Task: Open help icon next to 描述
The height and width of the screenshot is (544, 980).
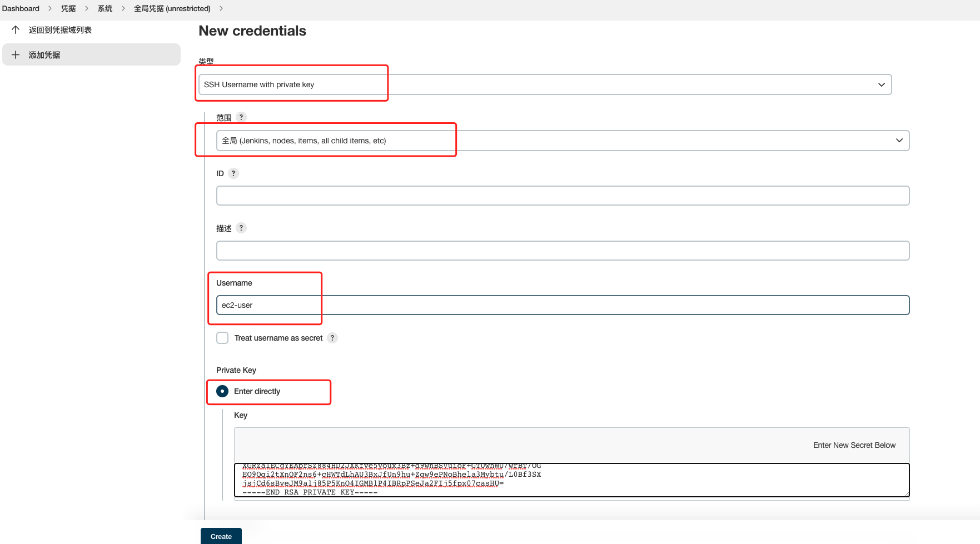Action: 241,228
